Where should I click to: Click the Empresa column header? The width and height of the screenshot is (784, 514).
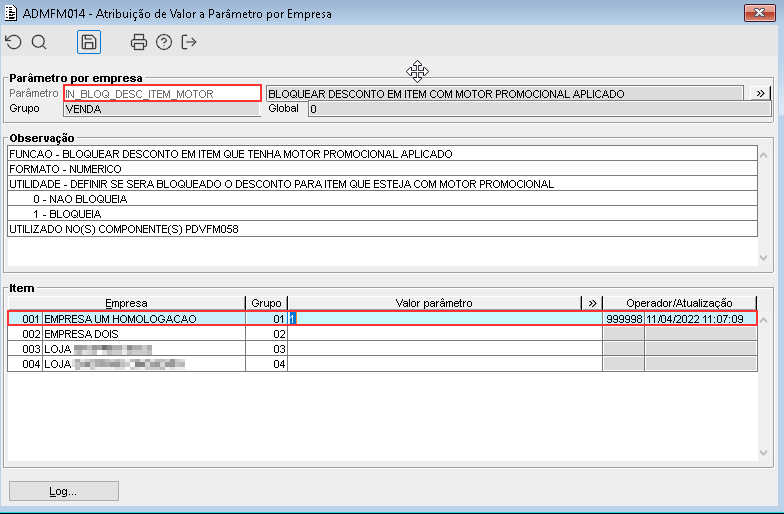point(126,303)
